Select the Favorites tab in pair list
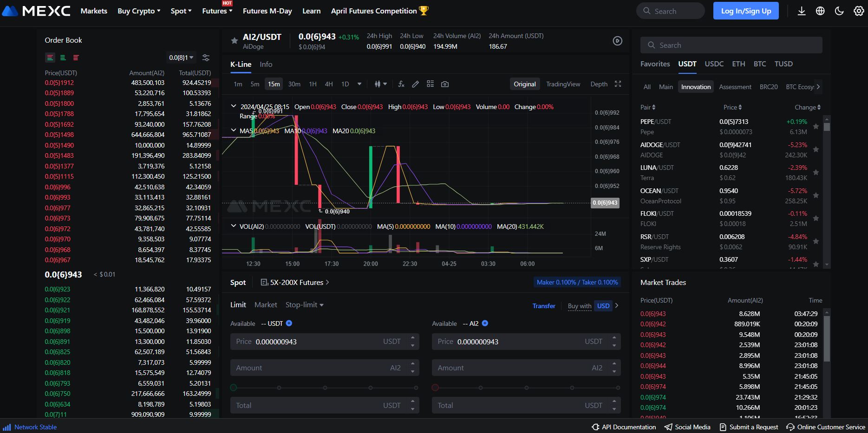Image resolution: width=868 pixels, height=433 pixels. 655,64
